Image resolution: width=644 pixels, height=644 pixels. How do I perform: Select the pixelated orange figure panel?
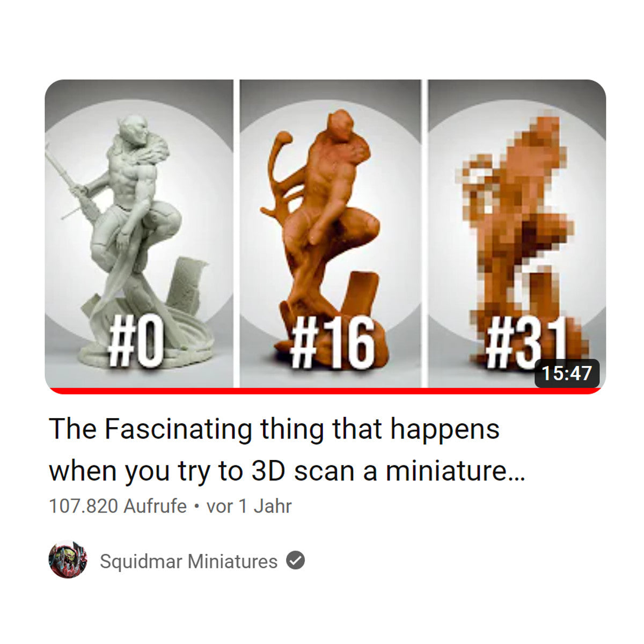pos(517,233)
